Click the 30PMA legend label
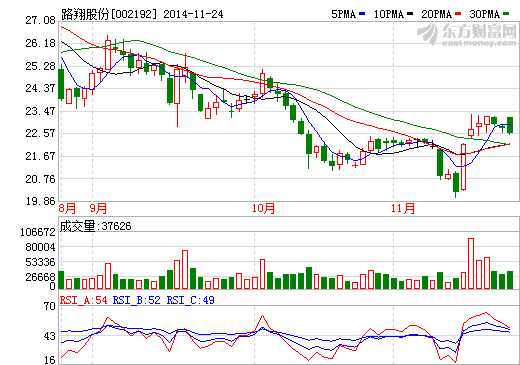Image resolution: width=520 pixels, height=365 pixels. (485, 14)
